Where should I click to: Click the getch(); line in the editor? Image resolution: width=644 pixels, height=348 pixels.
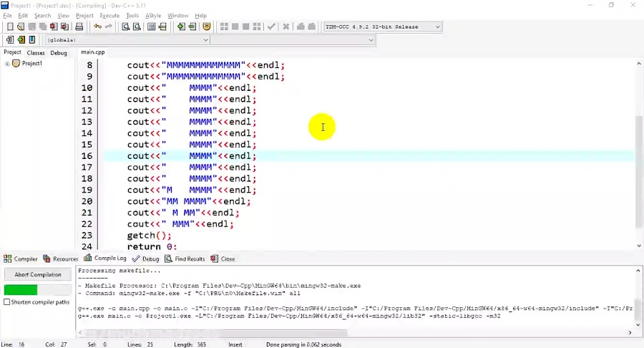[149, 236]
